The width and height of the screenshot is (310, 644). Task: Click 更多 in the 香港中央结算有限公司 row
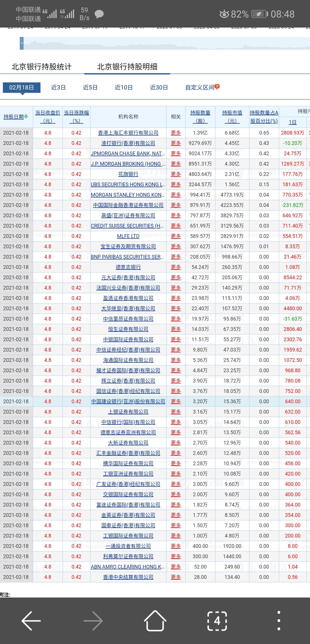click(x=176, y=577)
